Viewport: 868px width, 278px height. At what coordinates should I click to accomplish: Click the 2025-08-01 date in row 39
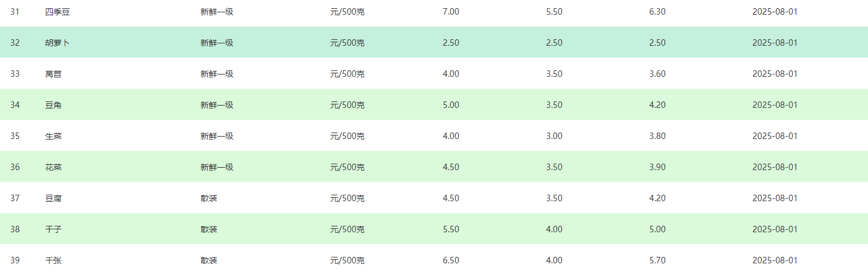click(x=775, y=260)
